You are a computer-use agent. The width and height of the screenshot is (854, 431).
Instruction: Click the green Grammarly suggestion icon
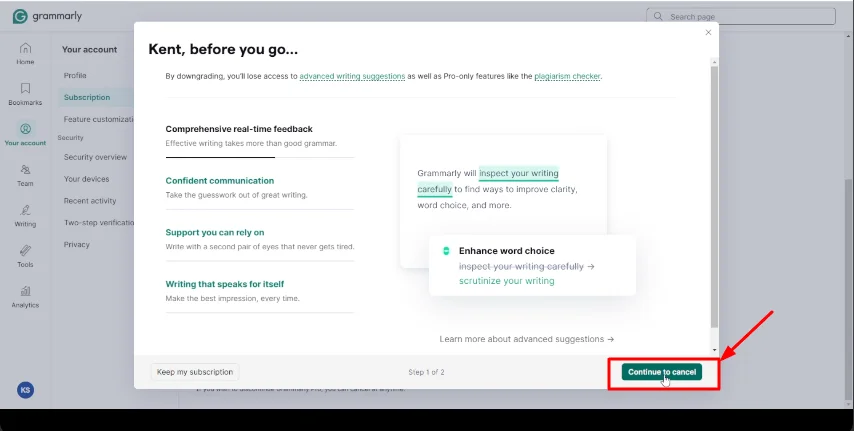click(x=446, y=251)
